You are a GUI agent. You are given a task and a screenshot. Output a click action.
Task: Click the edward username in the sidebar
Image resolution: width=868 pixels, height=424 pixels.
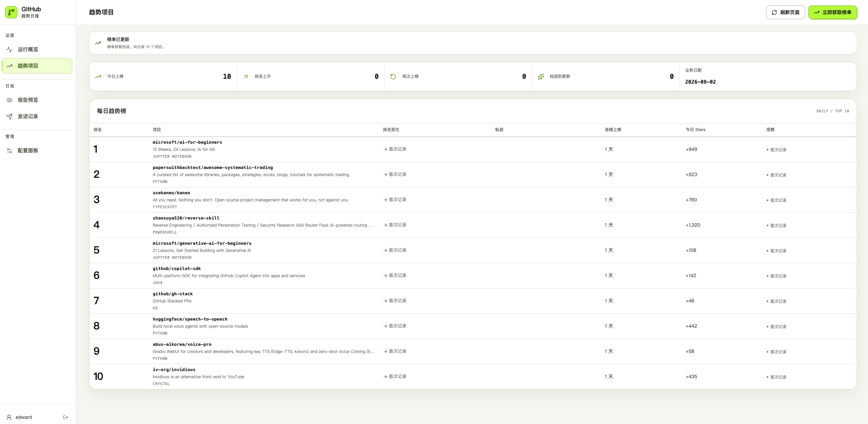24,417
